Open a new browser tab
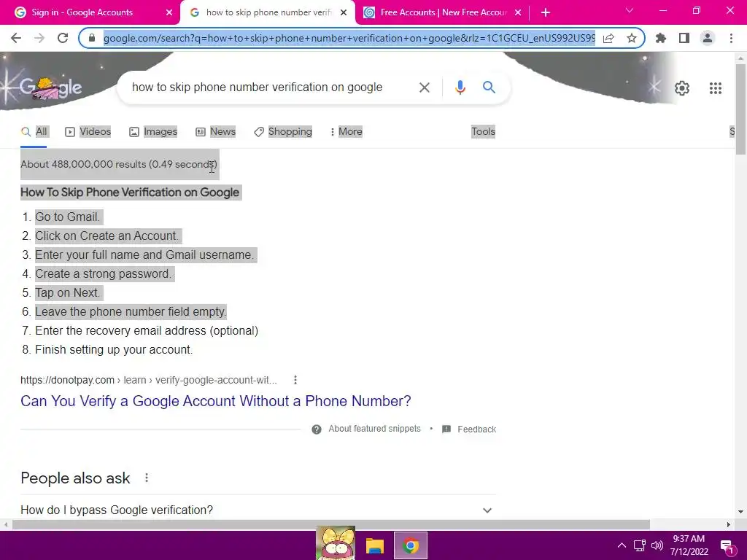The height and width of the screenshot is (560, 747). 546,12
